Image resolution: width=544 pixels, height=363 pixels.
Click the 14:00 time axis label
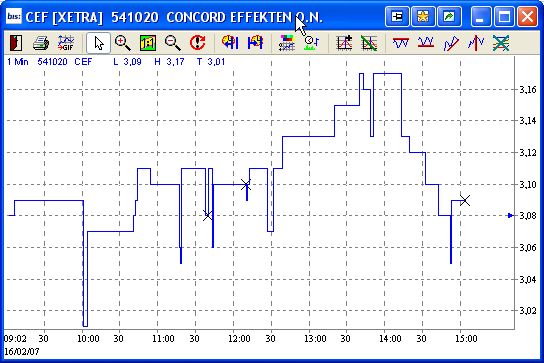pos(390,338)
